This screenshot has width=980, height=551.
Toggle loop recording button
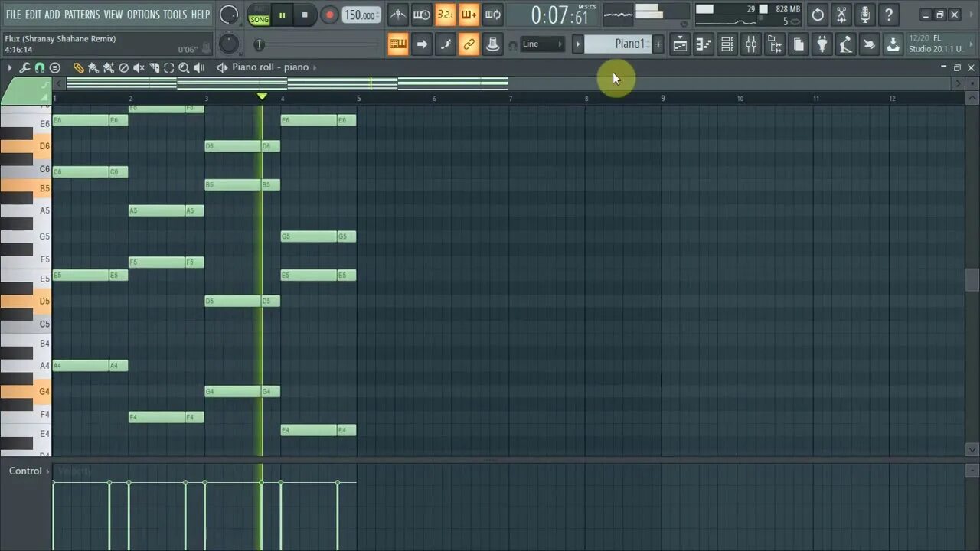tap(493, 15)
